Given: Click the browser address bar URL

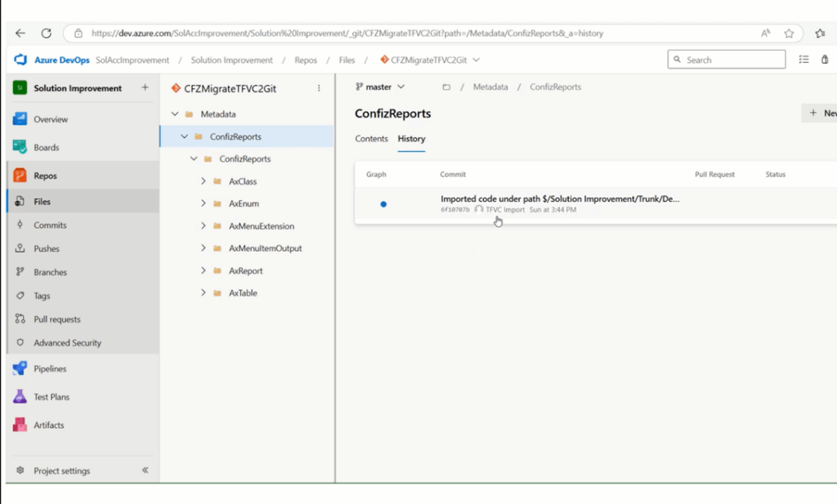Looking at the screenshot, I should (x=347, y=33).
